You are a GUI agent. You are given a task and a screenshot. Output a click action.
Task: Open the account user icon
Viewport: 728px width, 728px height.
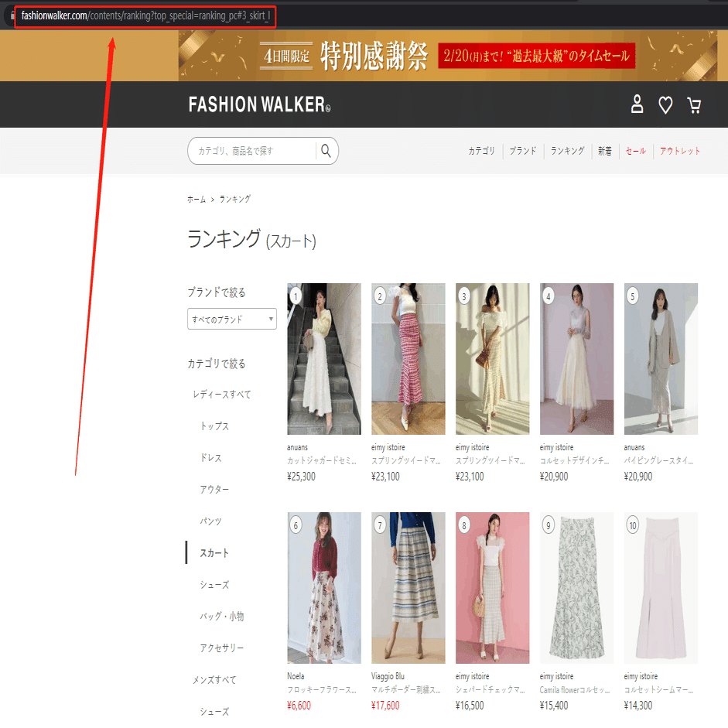click(x=637, y=104)
